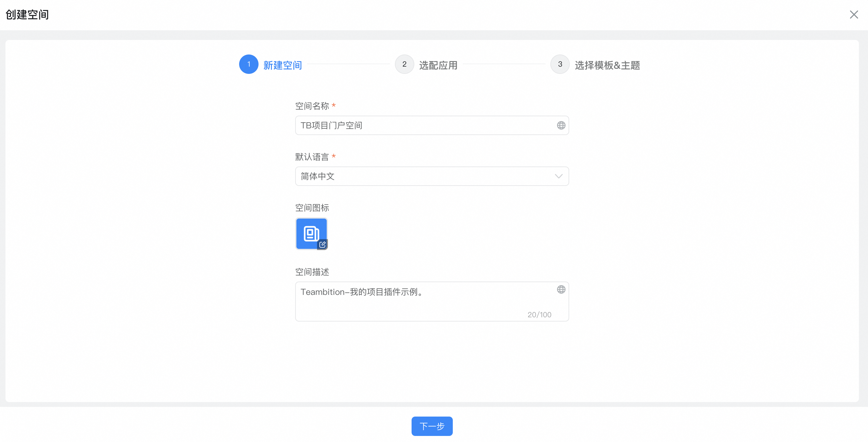Expand the 默认语言 chevron arrow
Screen dimensions: 868x442
click(559, 176)
